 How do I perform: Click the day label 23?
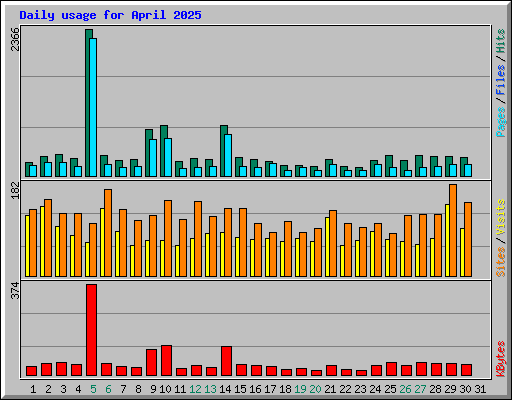pos(360,389)
